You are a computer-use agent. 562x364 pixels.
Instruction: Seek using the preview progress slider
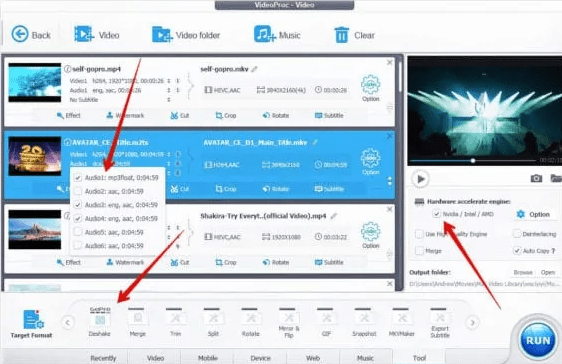(473, 161)
